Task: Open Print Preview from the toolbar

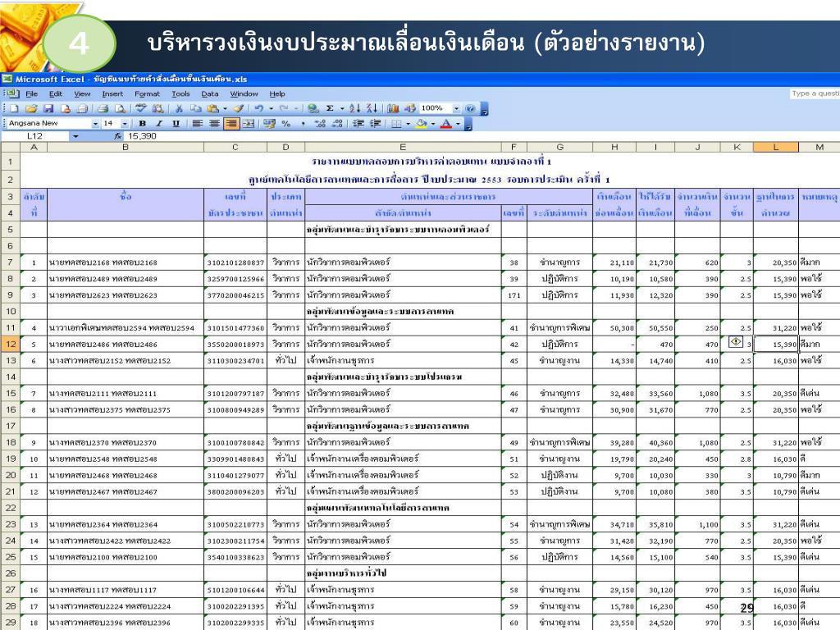Action: [120, 109]
